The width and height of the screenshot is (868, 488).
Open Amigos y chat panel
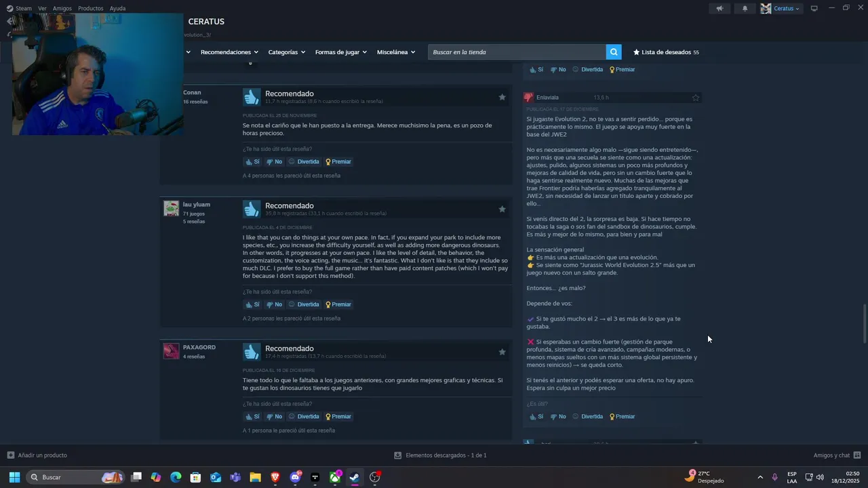(837, 455)
